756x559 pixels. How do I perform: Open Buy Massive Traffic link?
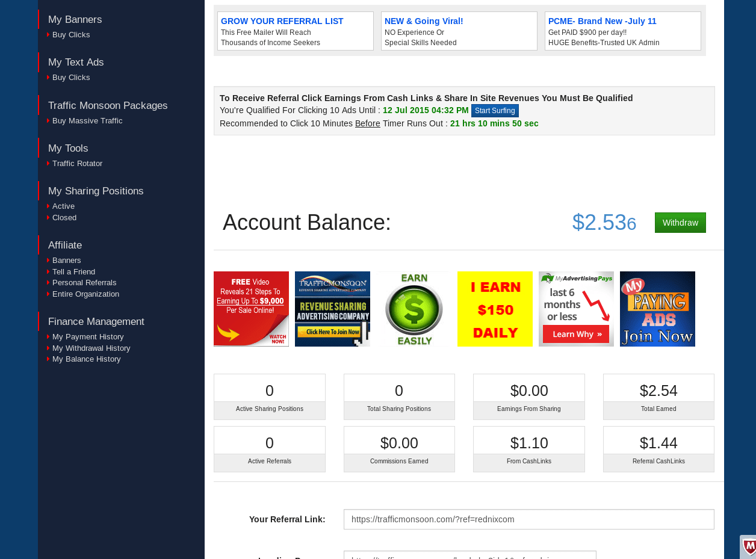pyautogui.click(x=87, y=121)
